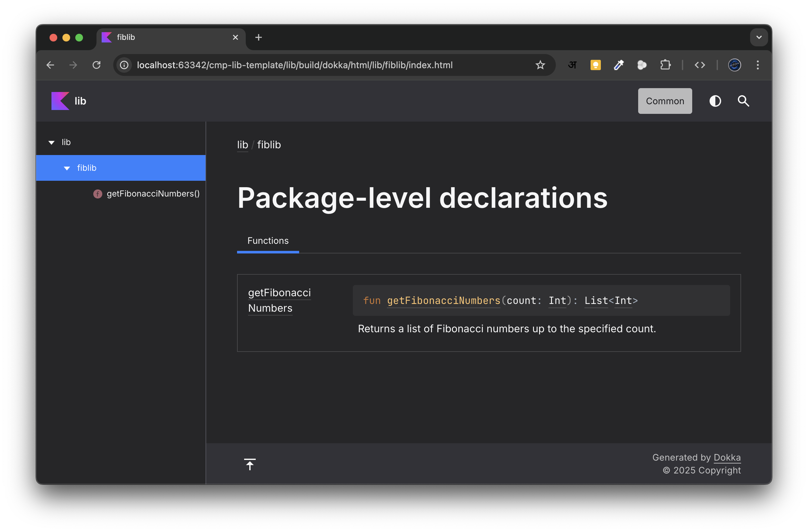Viewport: 808px width, 532px height.
Task: Click lib breadcrumb link
Action: [243, 145]
